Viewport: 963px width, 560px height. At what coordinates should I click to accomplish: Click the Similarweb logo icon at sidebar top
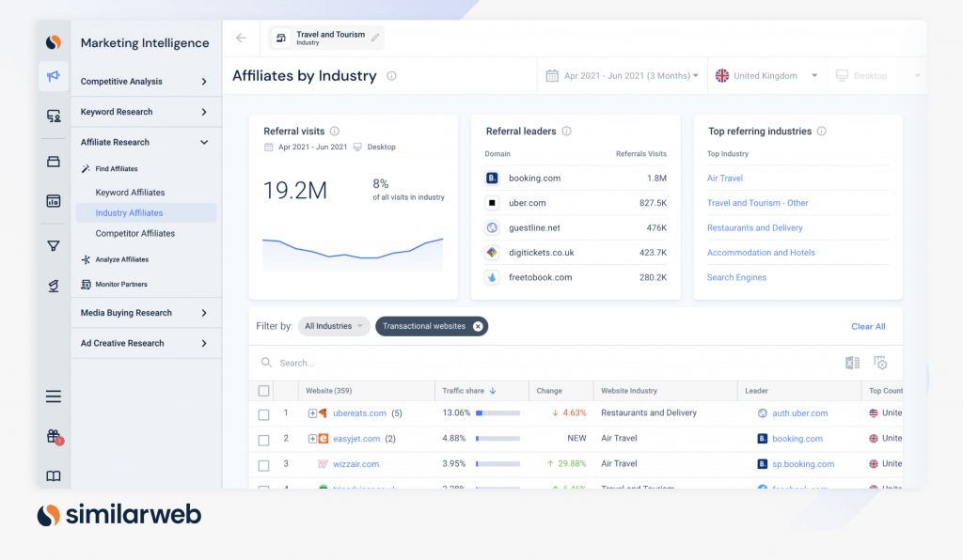pyautogui.click(x=53, y=42)
